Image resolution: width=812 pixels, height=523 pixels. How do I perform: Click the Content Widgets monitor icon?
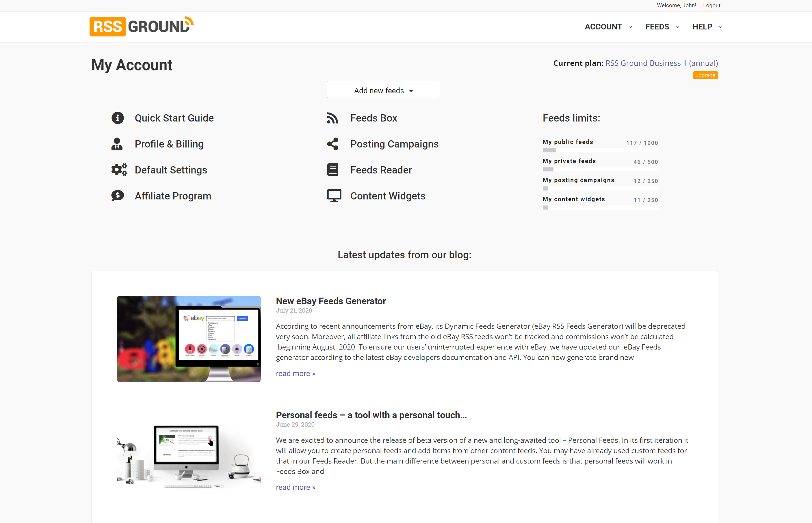point(334,196)
